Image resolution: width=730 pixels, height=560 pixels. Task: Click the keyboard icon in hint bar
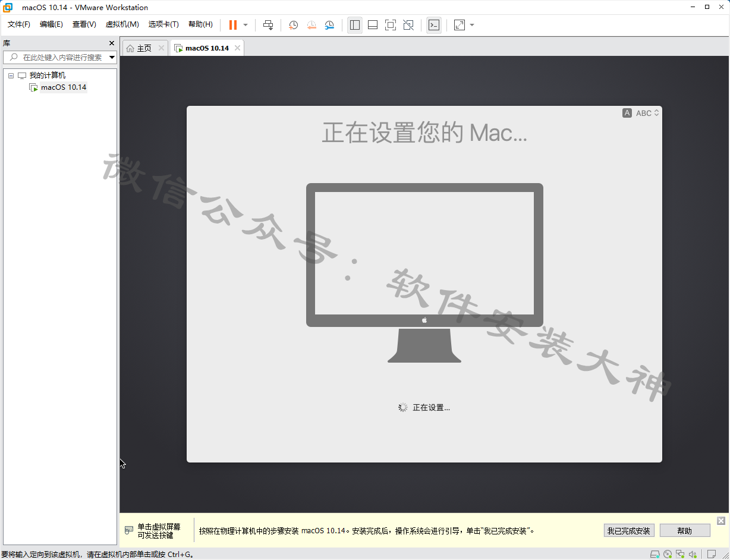click(x=129, y=530)
